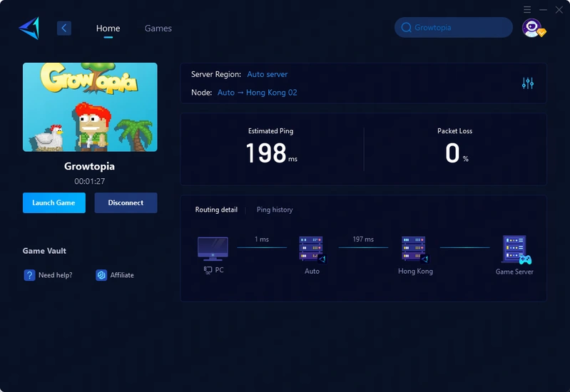570x392 pixels.
Task: Click the PC monitor routing icon
Action: pos(213,249)
